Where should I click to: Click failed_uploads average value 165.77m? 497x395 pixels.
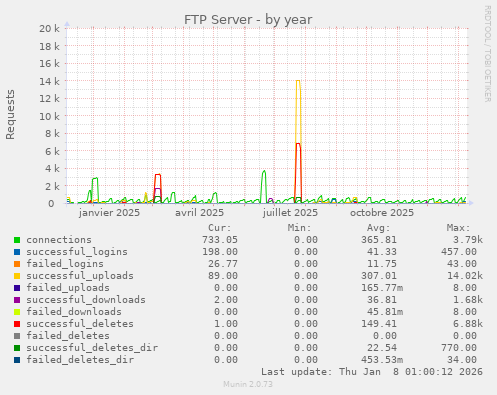(x=382, y=288)
